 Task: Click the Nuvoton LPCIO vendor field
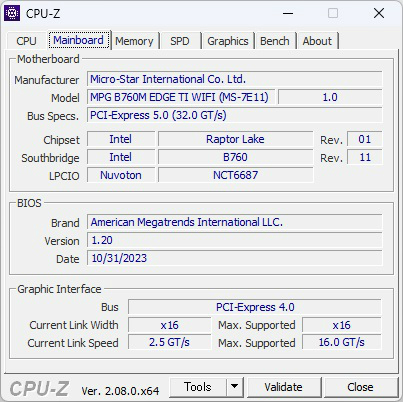(x=121, y=175)
